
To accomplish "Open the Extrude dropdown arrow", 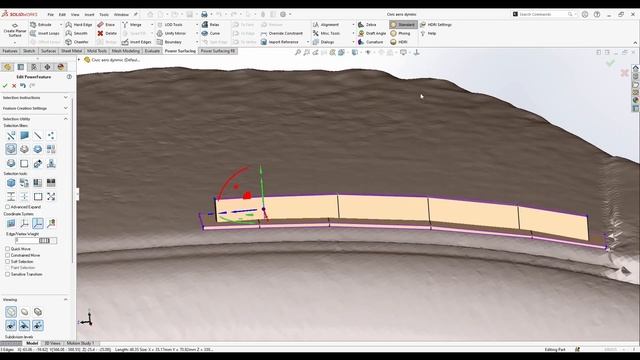I will click(x=61, y=24).
